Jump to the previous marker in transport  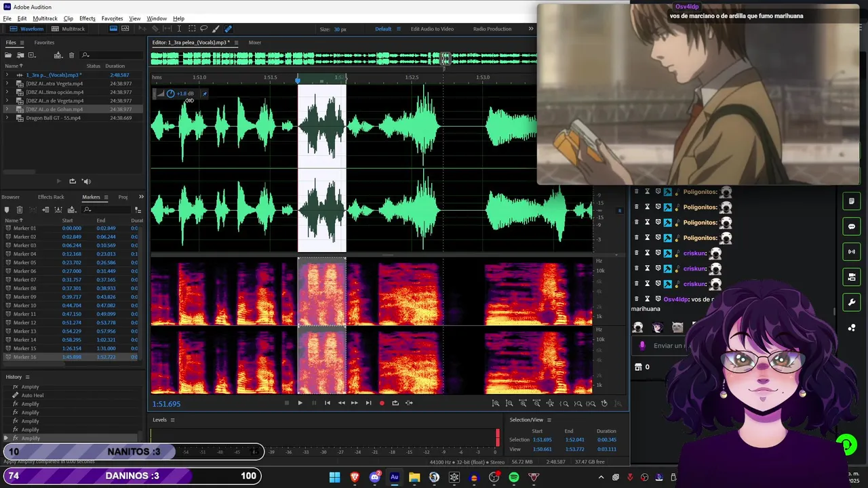click(x=327, y=403)
